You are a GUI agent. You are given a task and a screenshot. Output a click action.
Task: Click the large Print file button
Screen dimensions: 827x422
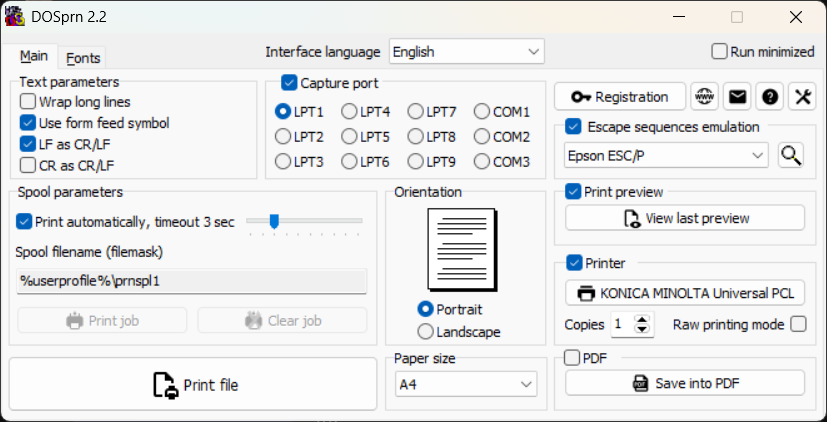(193, 385)
